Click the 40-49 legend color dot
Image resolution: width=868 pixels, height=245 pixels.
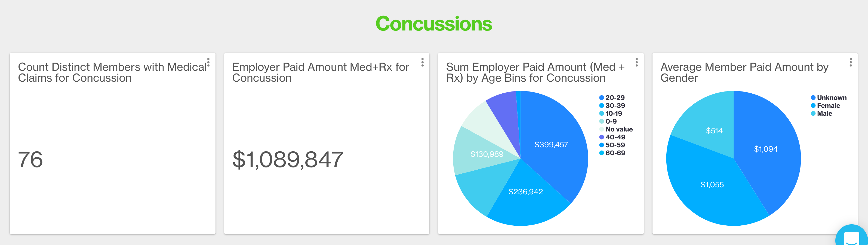pos(601,137)
